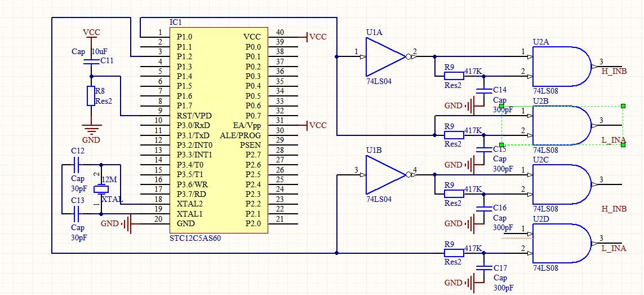Click the U1A designator text
The height and width of the screenshot is (295, 644).
point(374,32)
